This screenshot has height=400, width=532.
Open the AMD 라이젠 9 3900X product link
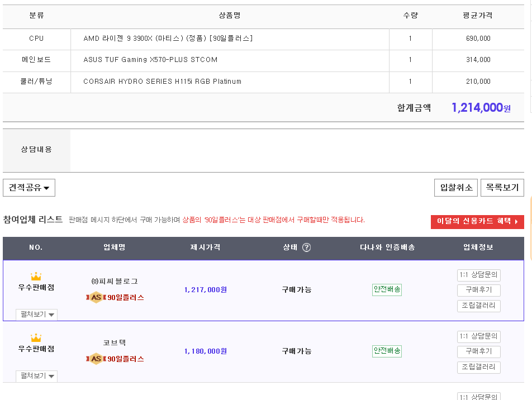(x=168, y=39)
